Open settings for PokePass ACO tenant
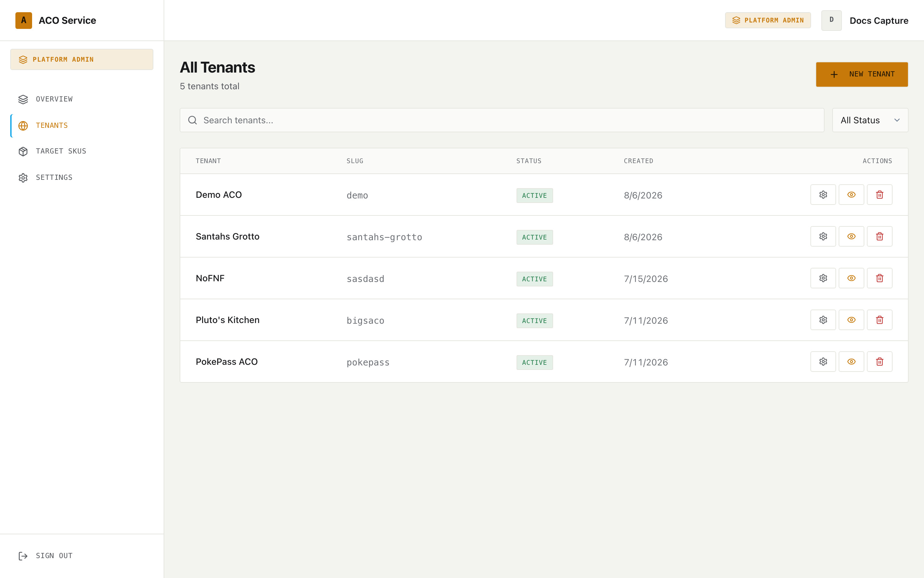 (x=823, y=361)
